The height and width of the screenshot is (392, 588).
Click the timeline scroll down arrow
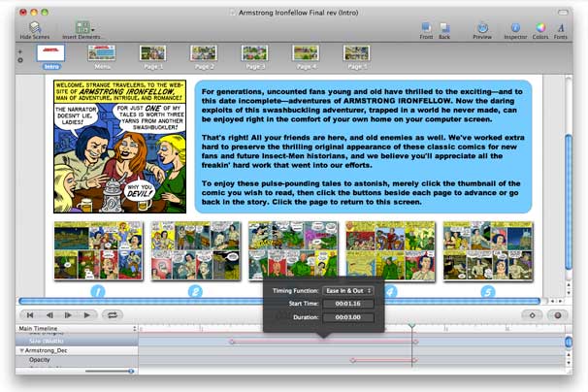pos(569,363)
